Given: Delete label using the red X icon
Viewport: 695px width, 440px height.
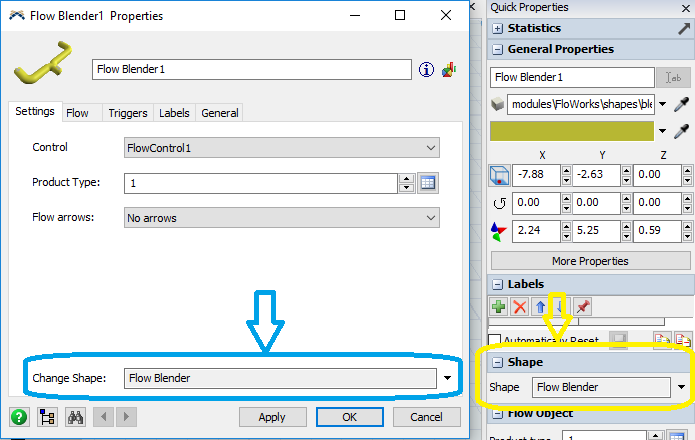Looking at the screenshot, I should pyautogui.click(x=519, y=307).
